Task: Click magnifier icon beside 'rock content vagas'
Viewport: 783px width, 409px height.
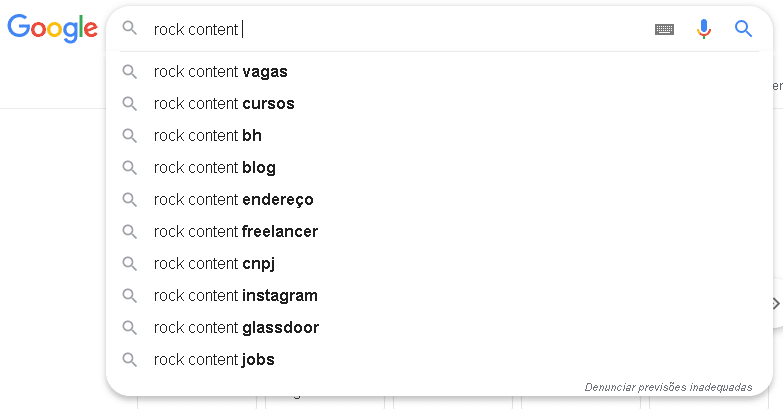Action: (x=129, y=72)
